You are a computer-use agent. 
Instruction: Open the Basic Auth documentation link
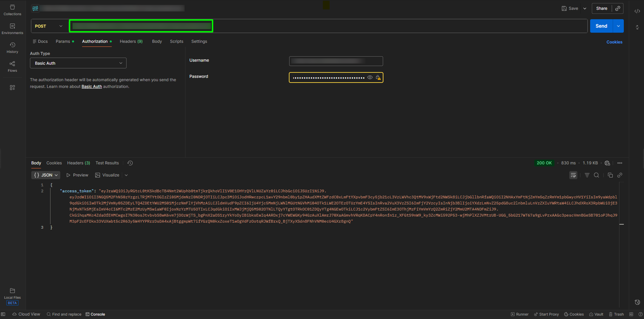[92, 87]
